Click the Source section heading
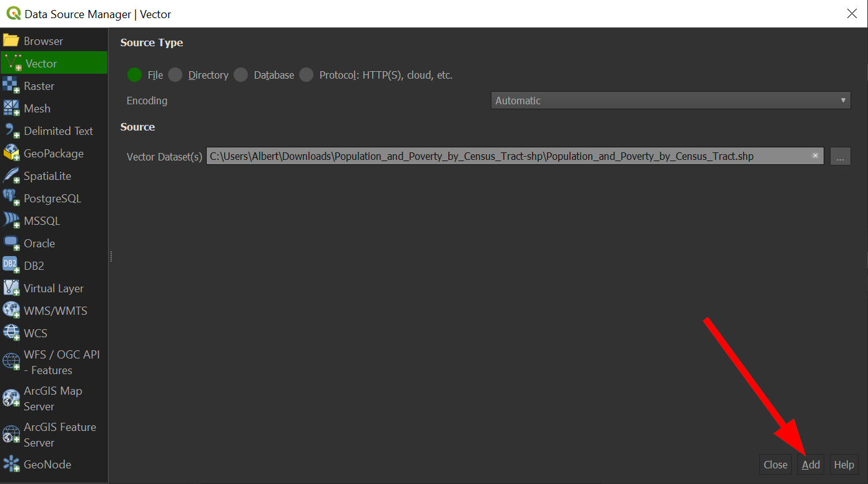Viewport: 868px width, 484px height. pyautogui.click(x=137, y=127)
